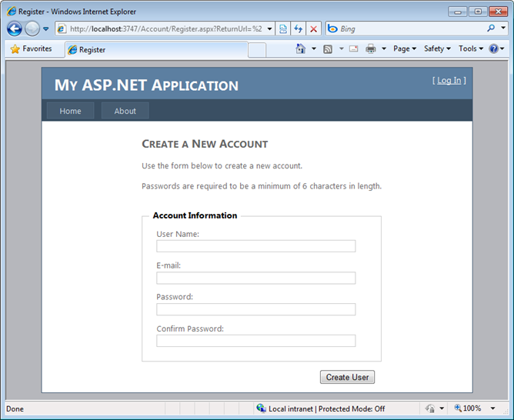Click the Refresh page icon

[298, 28]
